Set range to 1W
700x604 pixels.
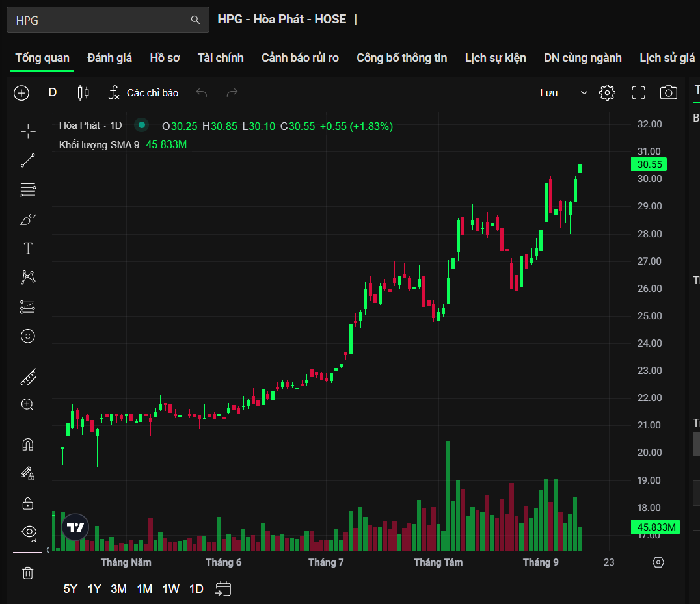point(171,589)
